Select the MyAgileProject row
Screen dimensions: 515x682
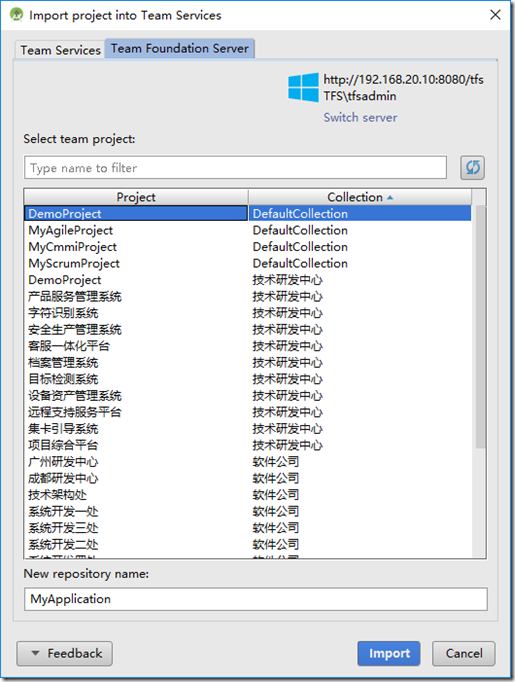click(248, 230)
